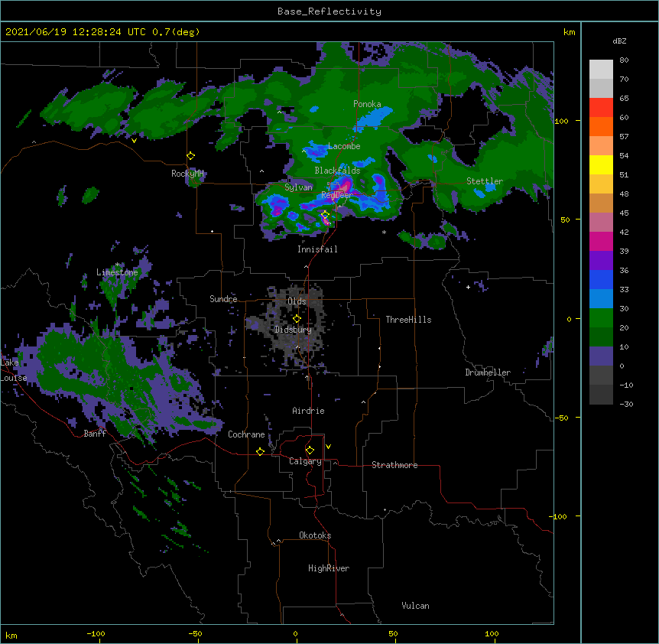Screen dimensions: 659x644
Task: Click the Base_Reflectivity title
Action: 329,11
